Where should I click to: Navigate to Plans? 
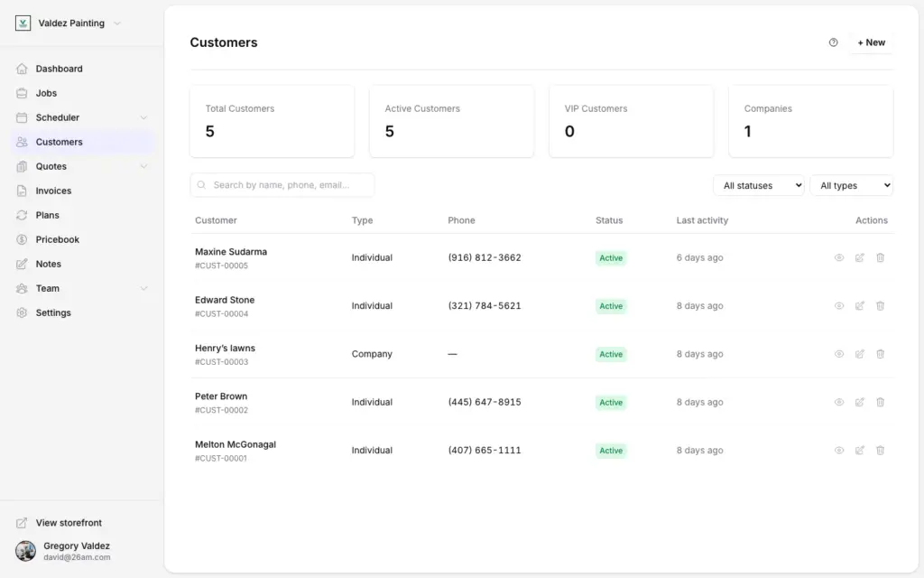click(82, 215)
